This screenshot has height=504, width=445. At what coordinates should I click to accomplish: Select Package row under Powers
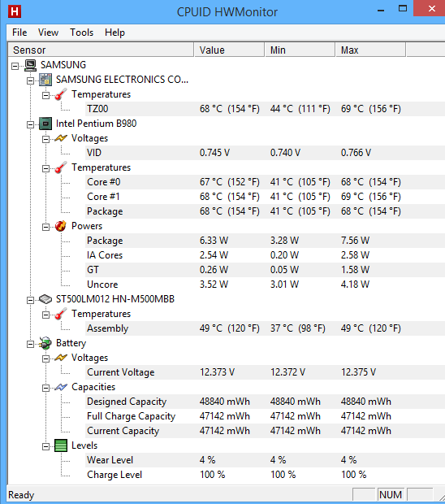266,241
